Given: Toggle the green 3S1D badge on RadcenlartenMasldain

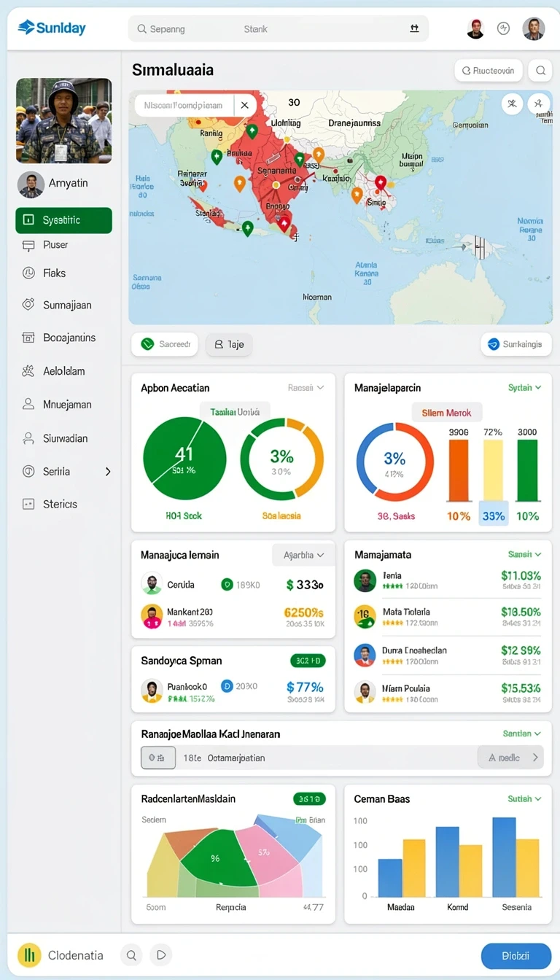Looking at the screenshot, I should (x=309, y=799).
